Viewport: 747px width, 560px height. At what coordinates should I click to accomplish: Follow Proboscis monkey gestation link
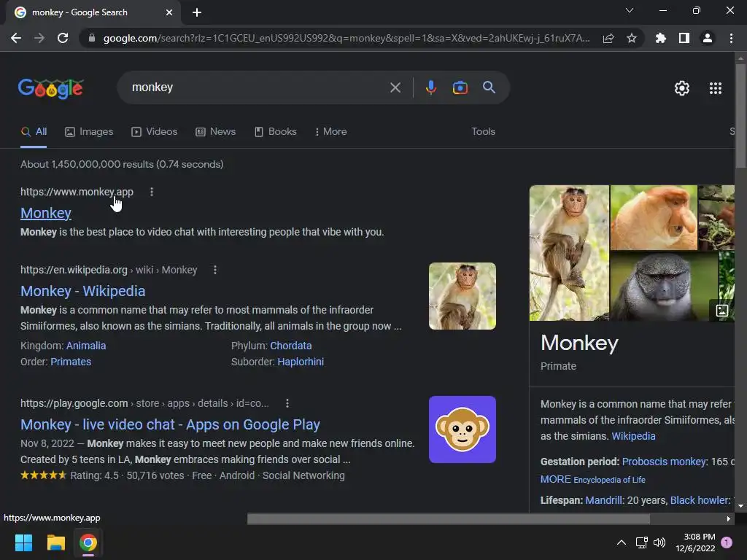pyautogui.click(x=664, y=462)
